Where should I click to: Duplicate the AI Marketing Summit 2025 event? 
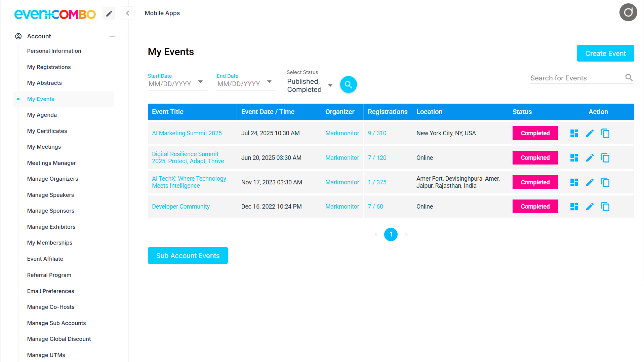[605, 134]
